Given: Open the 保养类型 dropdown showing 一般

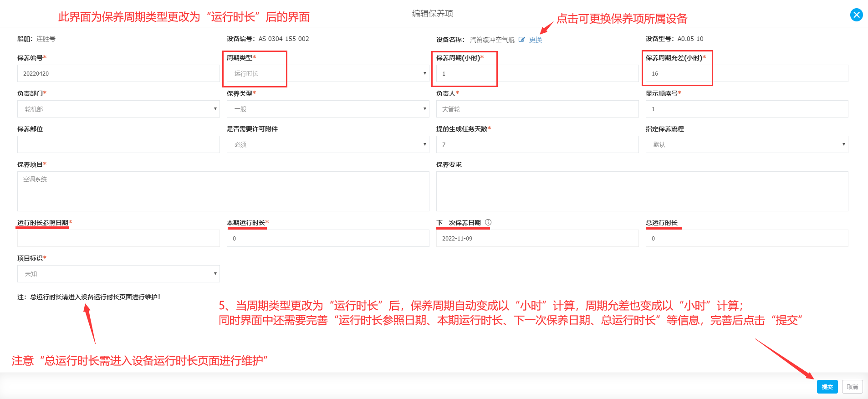Looking at the screenshot, I should [x=328, y=109].
